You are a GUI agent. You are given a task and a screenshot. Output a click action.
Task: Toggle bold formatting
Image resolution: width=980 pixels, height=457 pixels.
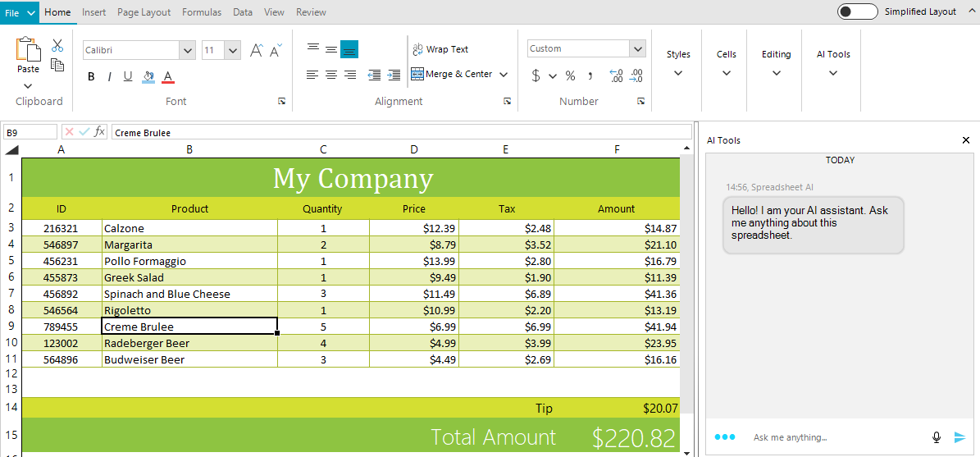coord(91,76)
